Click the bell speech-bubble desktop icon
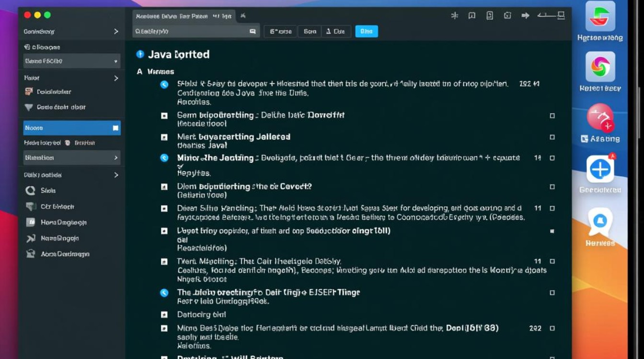This screenshot has width=644, height=359. (600, 222)
